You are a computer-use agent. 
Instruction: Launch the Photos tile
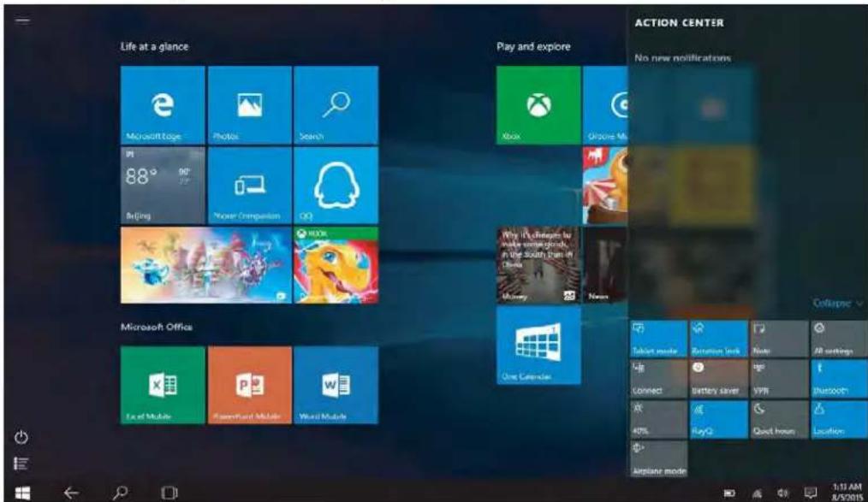(249, 104)
